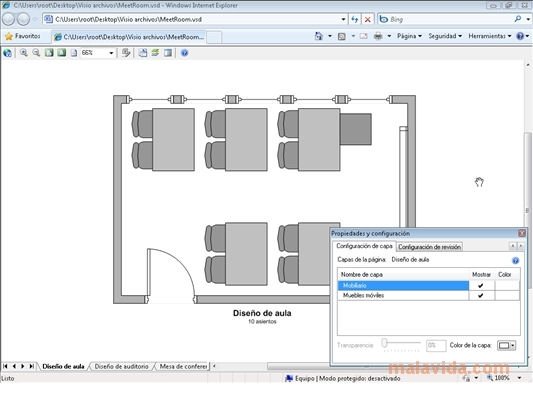533x399 pixels.
Task: Open the Seguridad menu
Action: click(x=445, y=36)
